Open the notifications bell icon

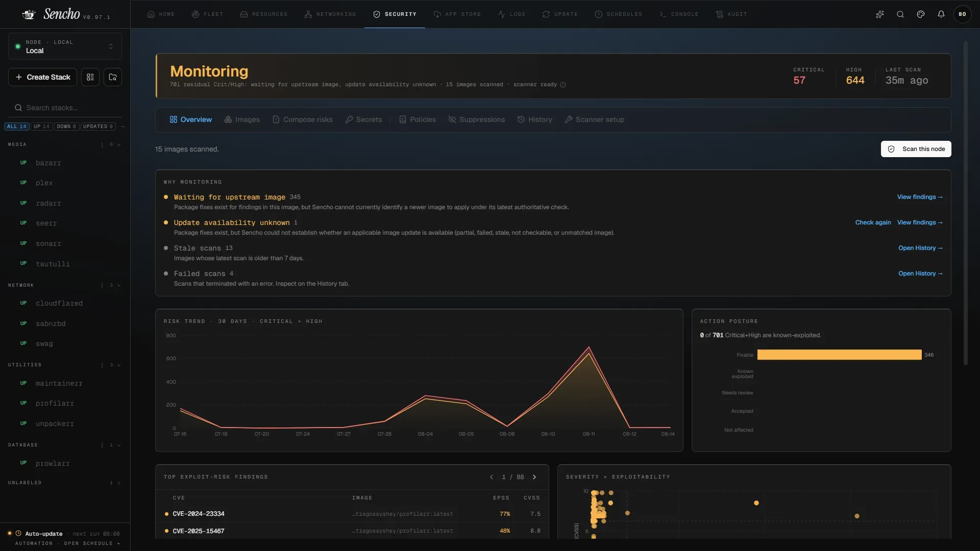(x=941, y=14)
